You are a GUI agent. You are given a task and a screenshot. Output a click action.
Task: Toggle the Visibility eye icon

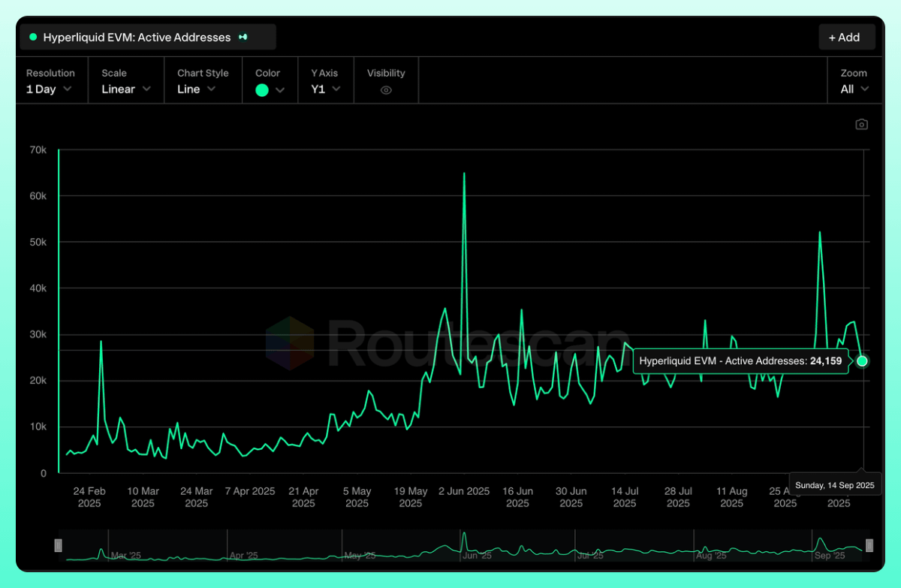[386, 90]
